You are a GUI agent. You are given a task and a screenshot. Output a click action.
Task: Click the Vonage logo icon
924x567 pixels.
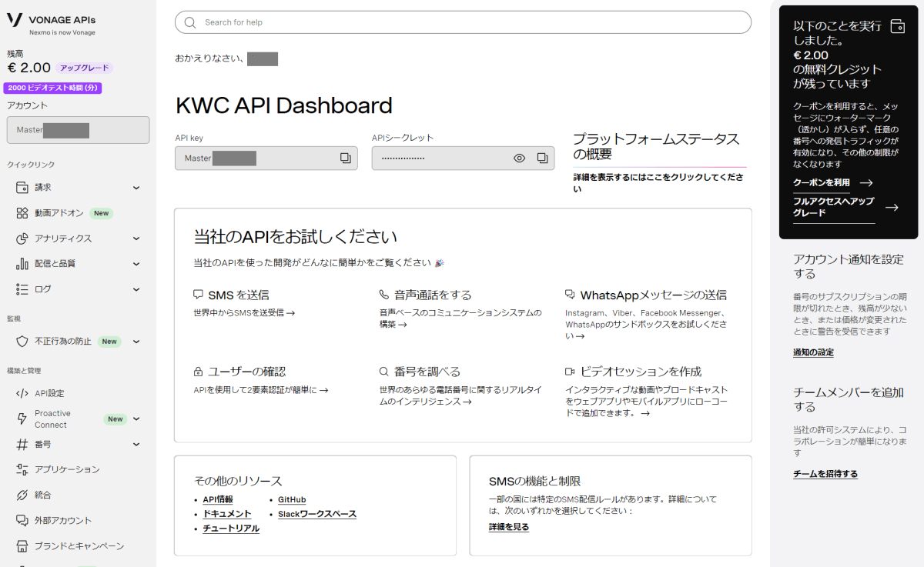[x=15, y=21]
